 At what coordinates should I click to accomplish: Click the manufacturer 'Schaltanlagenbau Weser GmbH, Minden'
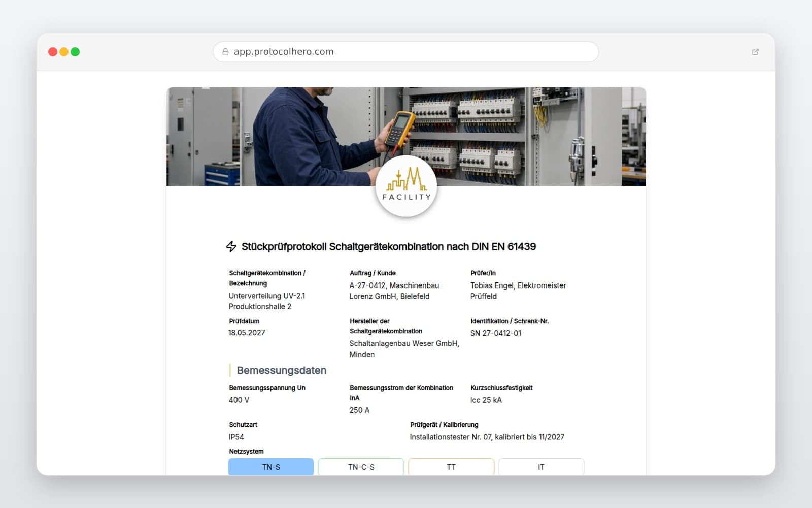tap(404, 349)
